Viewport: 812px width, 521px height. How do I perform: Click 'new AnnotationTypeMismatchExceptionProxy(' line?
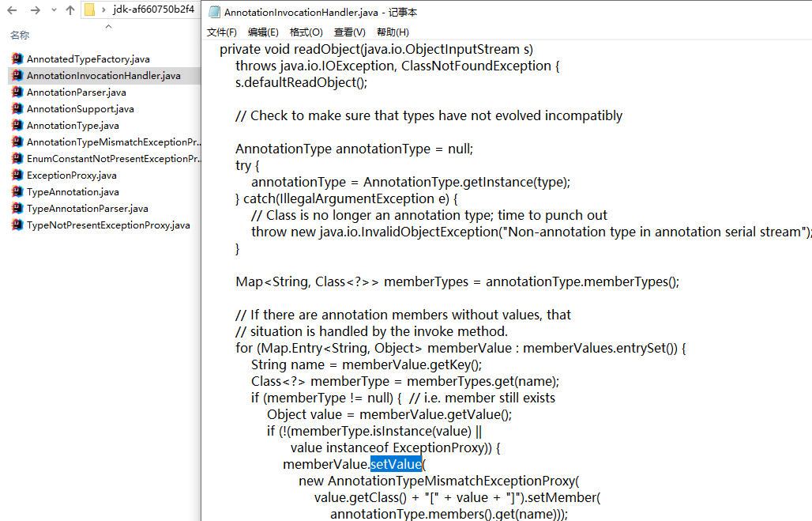(439, 481)
